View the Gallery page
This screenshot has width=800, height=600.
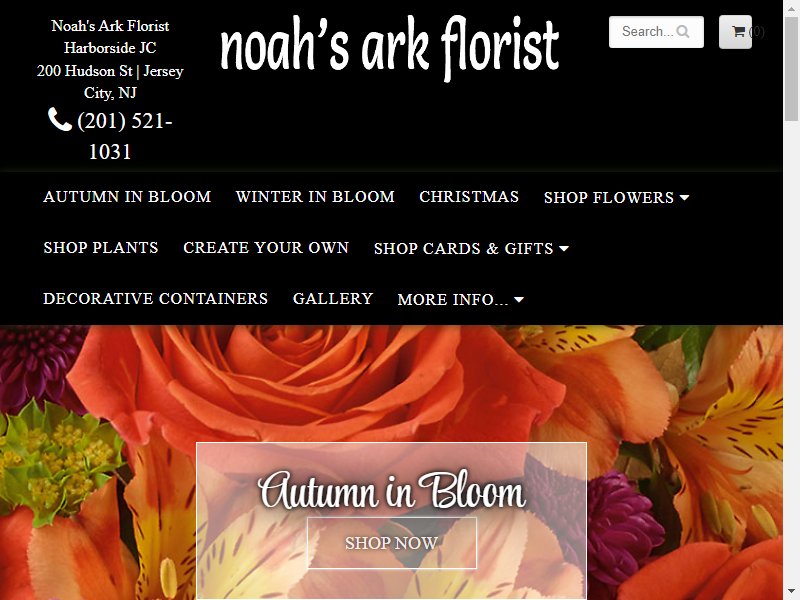coord(333,299)
